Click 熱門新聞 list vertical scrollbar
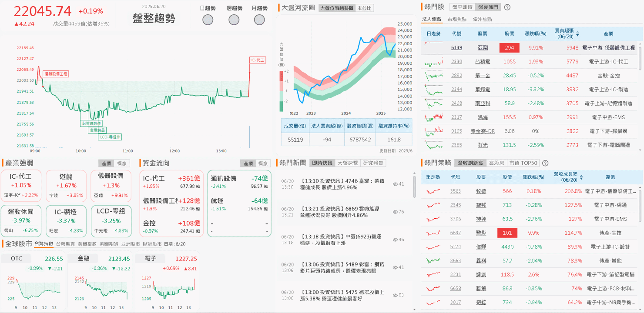The image size is (644, 313). tap(414, 187)
